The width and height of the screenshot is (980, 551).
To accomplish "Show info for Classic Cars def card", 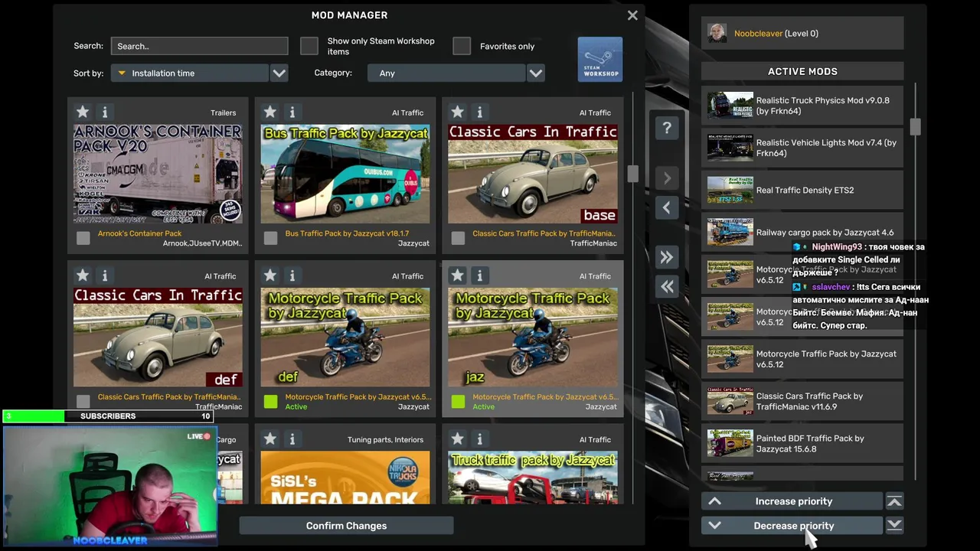I will coord(105,275).
